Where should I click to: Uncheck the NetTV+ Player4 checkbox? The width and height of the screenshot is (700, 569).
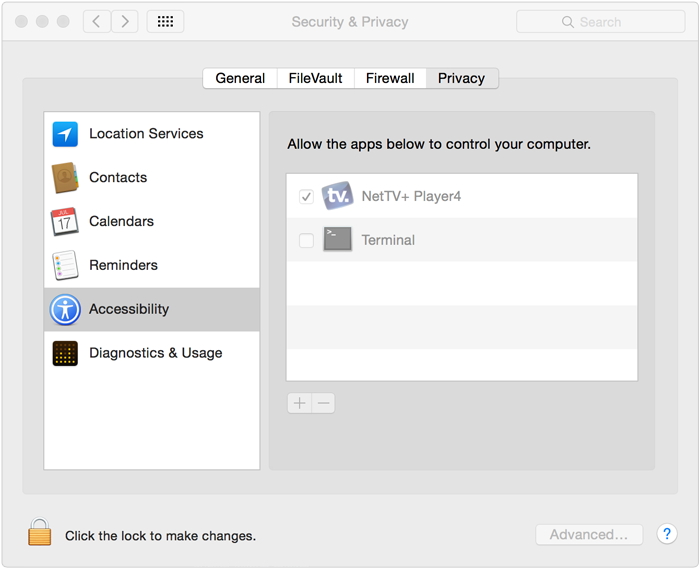click(306, 196)
